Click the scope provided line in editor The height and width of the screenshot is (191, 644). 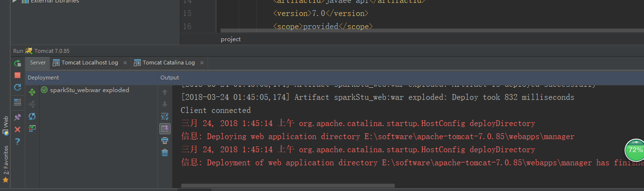tap(323, 27)
